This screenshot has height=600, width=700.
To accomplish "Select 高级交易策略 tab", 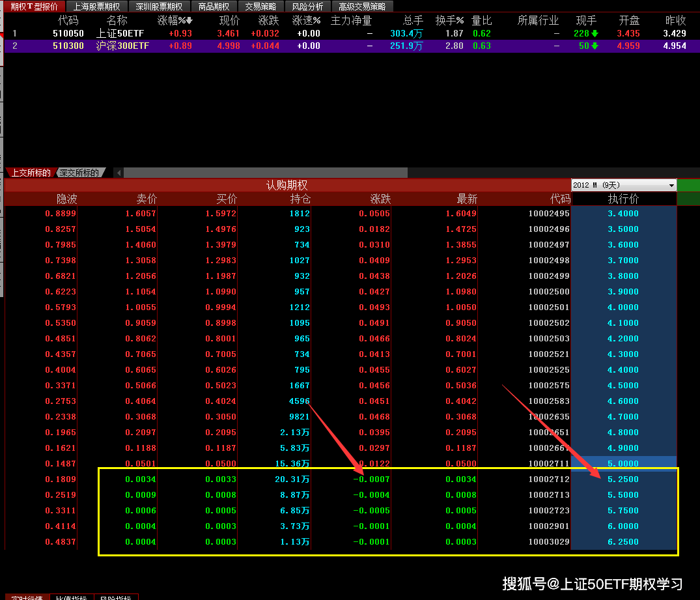I will [361, 7].
